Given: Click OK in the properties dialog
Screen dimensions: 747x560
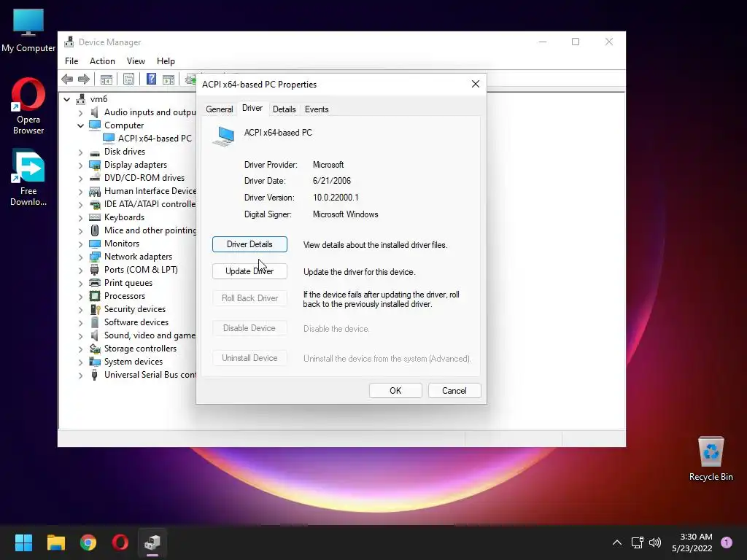Looking at the screenshot, I should coord(395,391).
